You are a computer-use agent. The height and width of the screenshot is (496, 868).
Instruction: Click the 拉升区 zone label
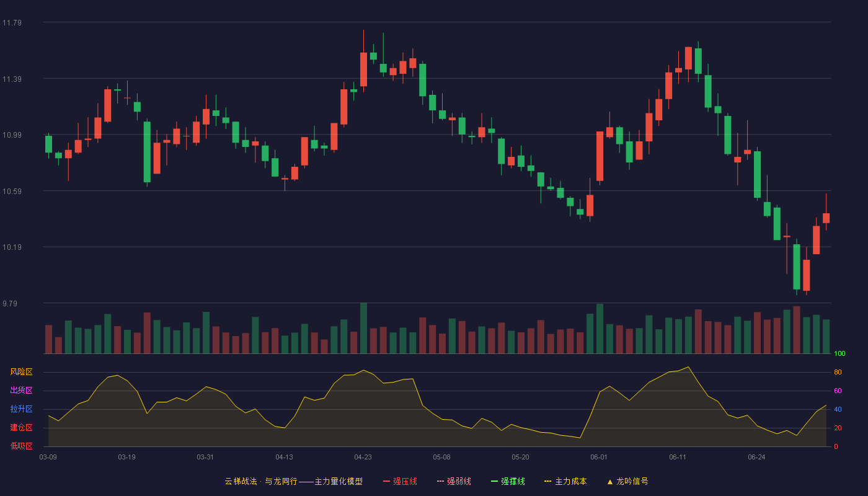click(22, 409)
